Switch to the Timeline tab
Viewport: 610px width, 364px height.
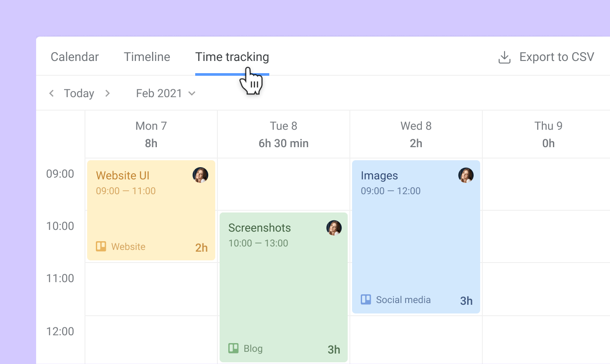tap(147, 57)
